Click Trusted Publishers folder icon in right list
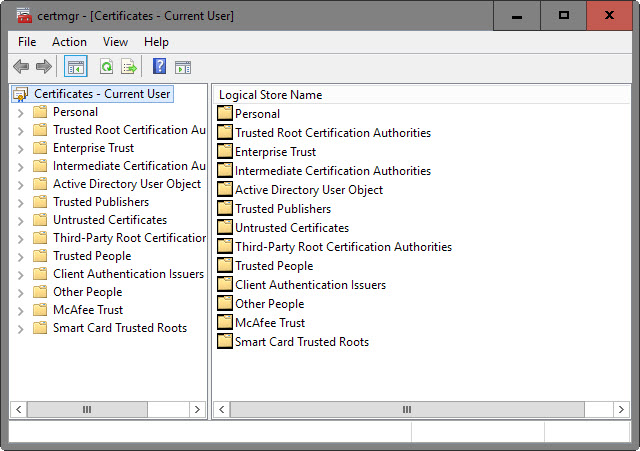Viewport: 640px width, 451px height. coord(225,208)
